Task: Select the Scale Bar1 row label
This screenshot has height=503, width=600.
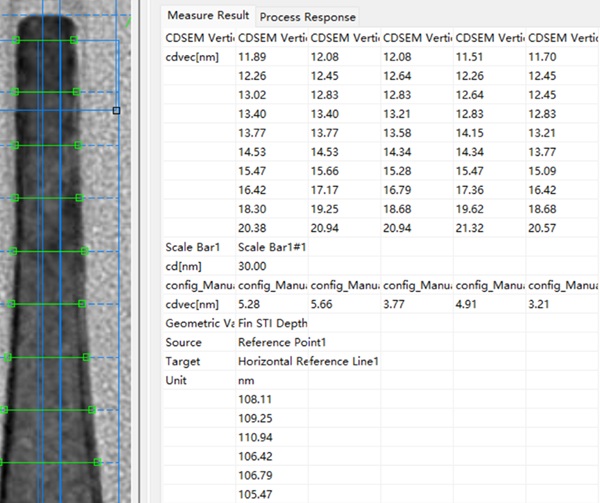Action: 192,247
